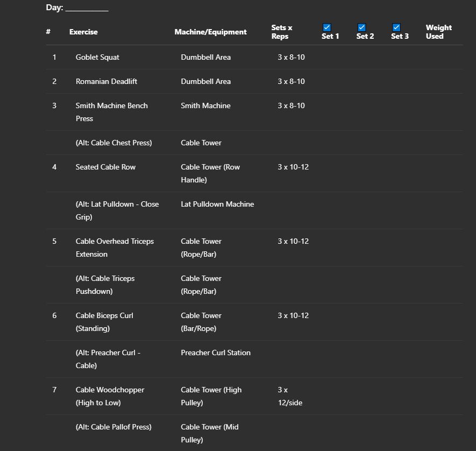Click the blank Day field line
Viewport: 476px width, 451px height.
pos(87,8)
